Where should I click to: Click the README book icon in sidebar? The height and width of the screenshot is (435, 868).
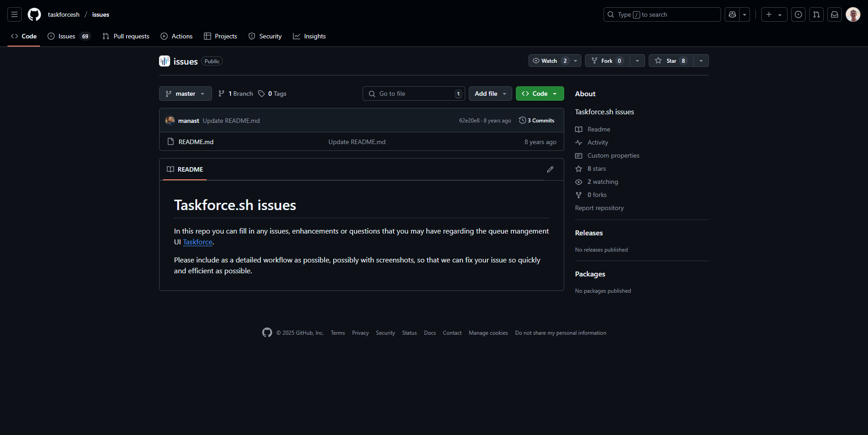point(579,129)
